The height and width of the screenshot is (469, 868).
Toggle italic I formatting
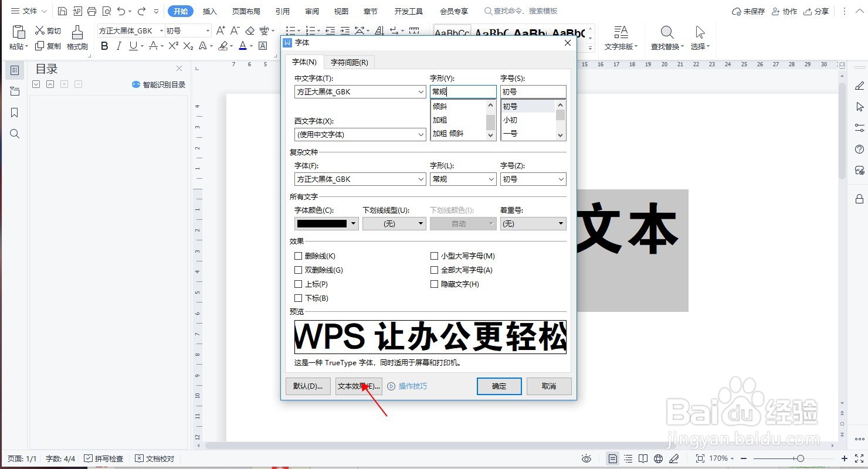pyautogui.click(x=119, y=46)
